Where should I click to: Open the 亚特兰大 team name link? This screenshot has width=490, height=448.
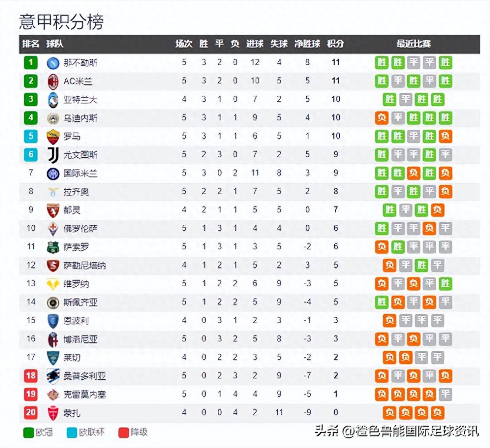tap(80, 100)
